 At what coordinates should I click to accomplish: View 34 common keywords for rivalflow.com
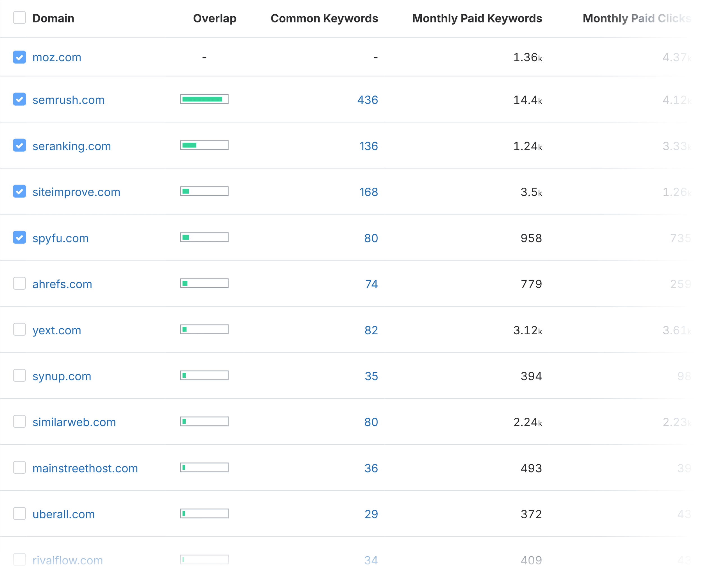[x=371, y=560]
